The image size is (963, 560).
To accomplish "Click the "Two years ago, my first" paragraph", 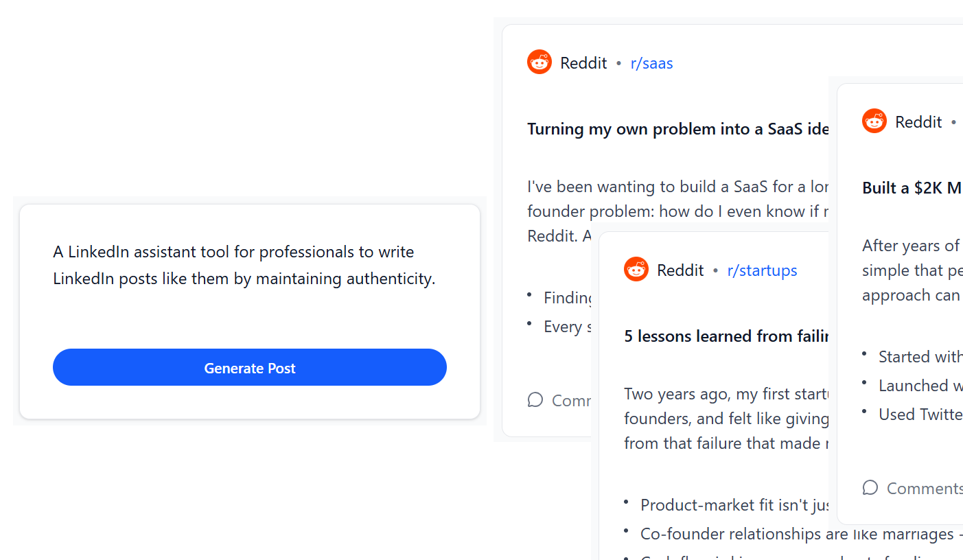I will point(728,419).
